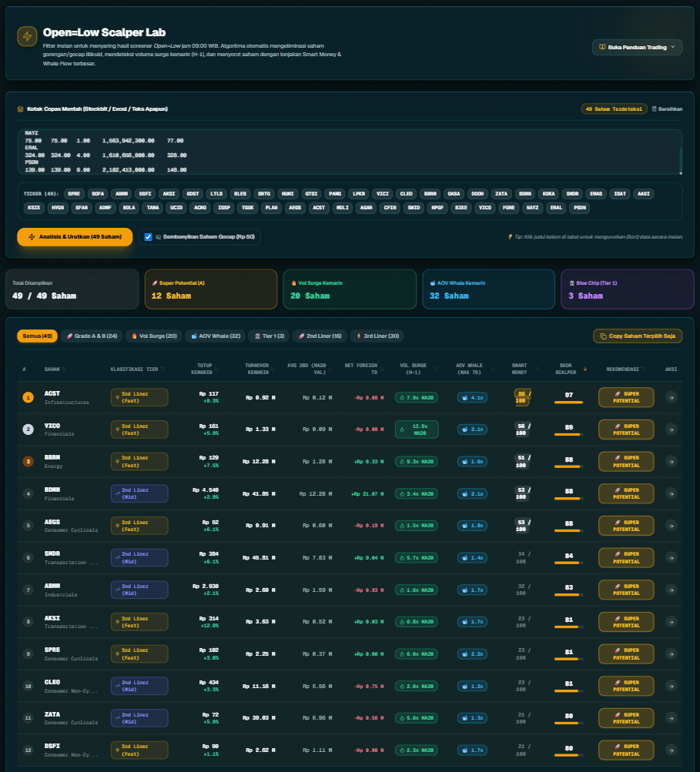Screen dimensions: 700x772
Task: Click the lightning bolt app logo icon
Action: click(27, 36)
